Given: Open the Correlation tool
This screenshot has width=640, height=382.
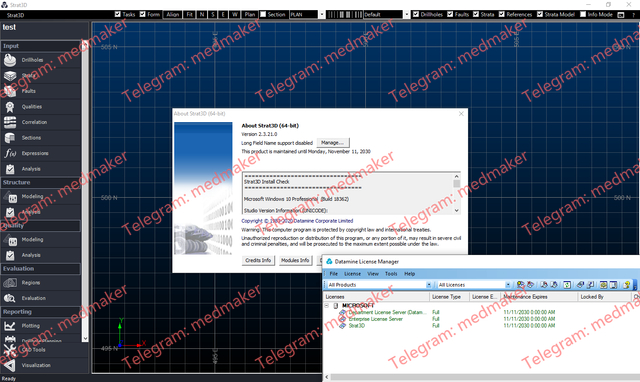Looking at the screenshot, I should click(x=40, y=122).
